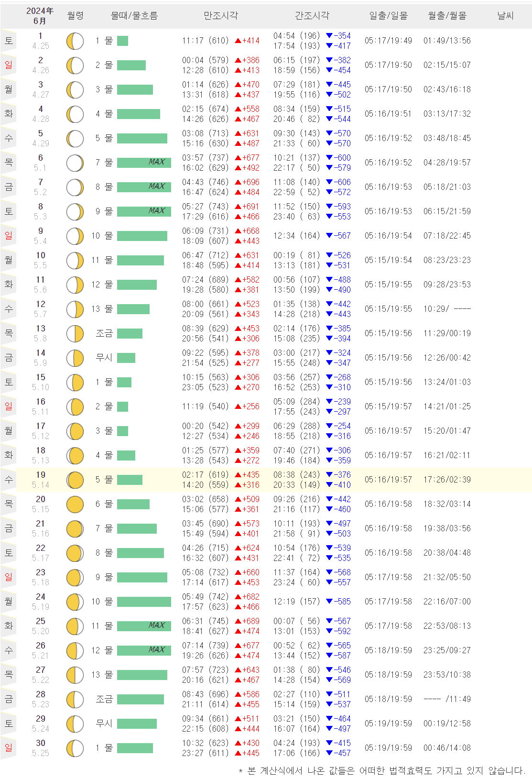The height and width of the screenshot is (779, 532).
Task: Click the short tide flow bar for June 16
Action: click(122, 407)
